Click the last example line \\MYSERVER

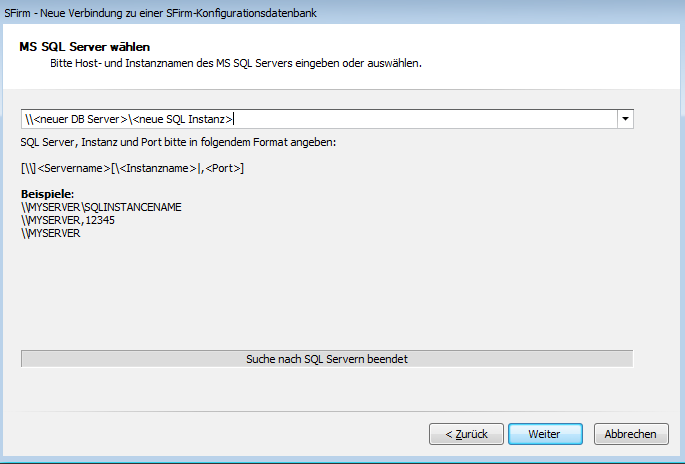point(50,233)
